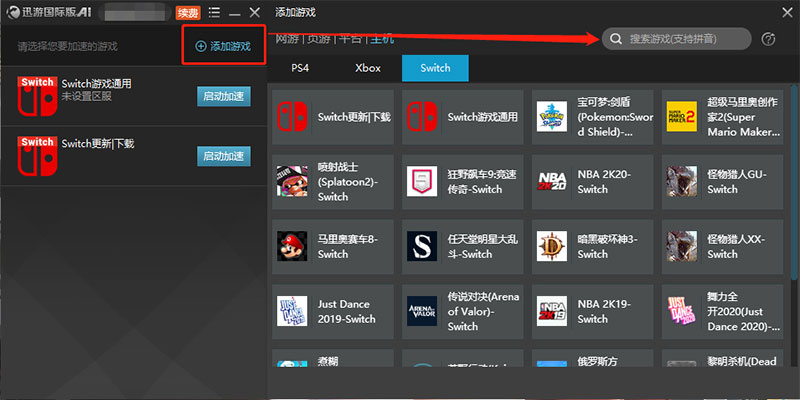The width and height of the screenshot is (800, 400).
Task: Click Switch游戏通用 tile icon in grid
Action: (422, 116)
